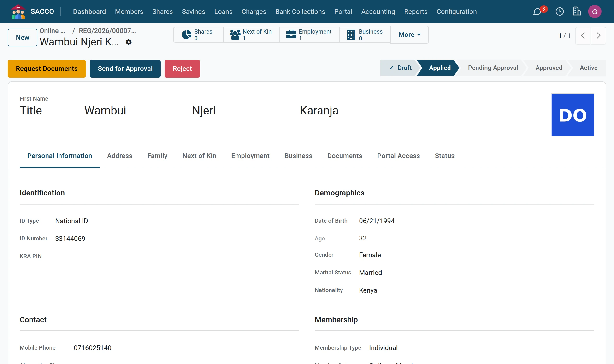
Task: Switch to the Portal Access tab
Action: [x=398, y=156]
